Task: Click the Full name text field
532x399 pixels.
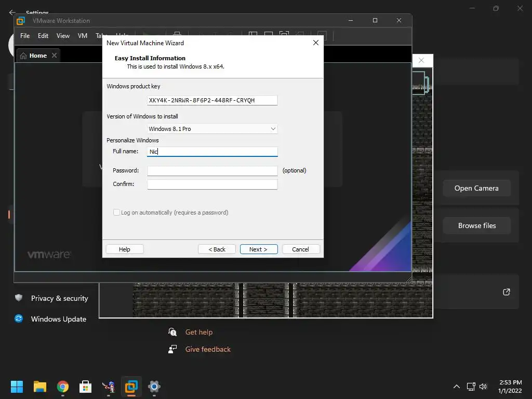Action: click(x=212, y=151)
